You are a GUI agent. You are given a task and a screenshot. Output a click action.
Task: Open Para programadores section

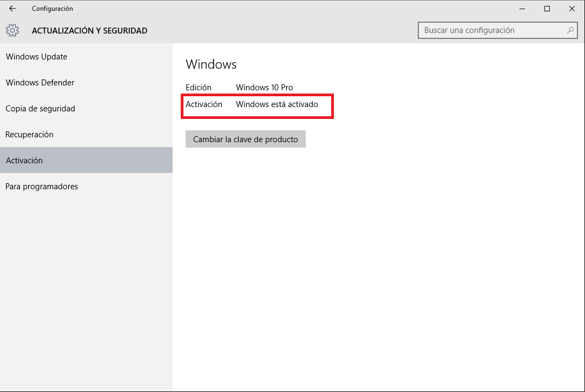[86, 187]
